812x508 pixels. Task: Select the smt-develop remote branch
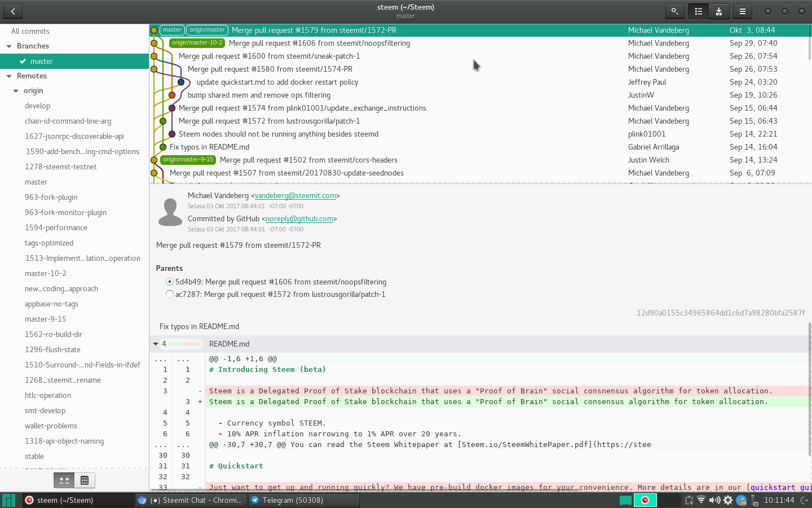(x=74, y=410)
